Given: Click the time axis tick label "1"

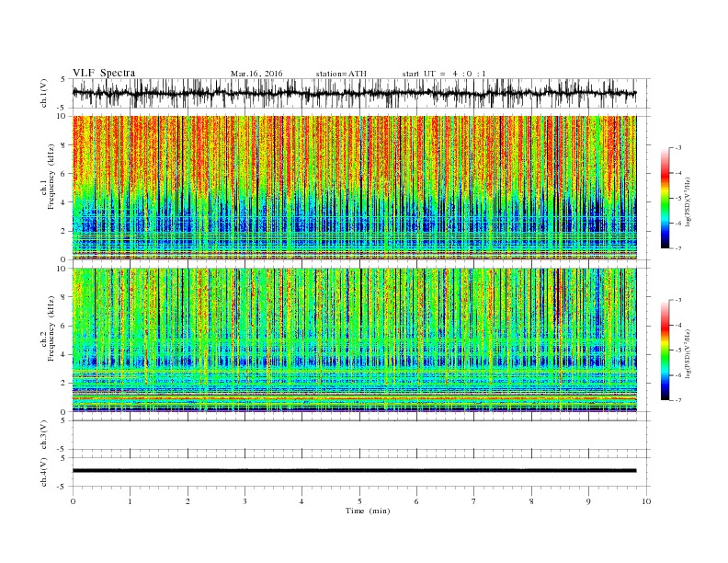Looking at the screenshot, I should (130, 501).
